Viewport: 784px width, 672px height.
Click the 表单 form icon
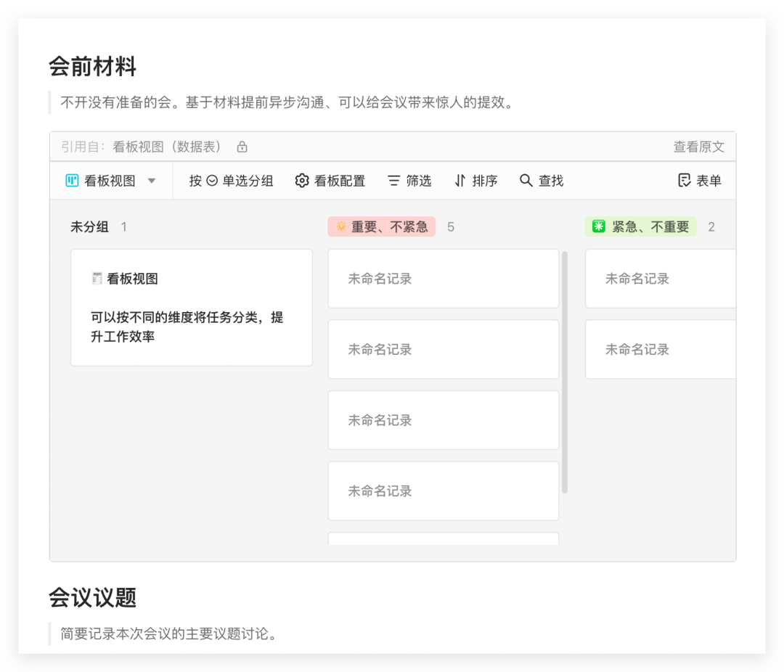tap(684, 181)
